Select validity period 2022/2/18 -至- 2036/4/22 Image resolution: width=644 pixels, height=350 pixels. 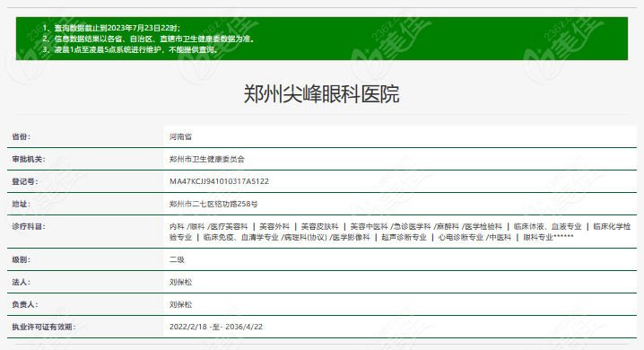tap(216, 327)
